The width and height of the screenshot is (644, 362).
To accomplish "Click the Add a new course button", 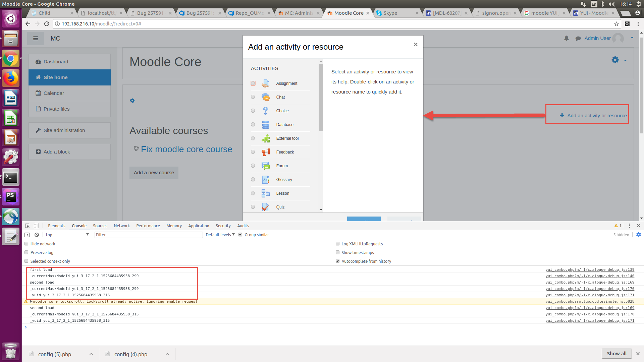I will [154, 173].
